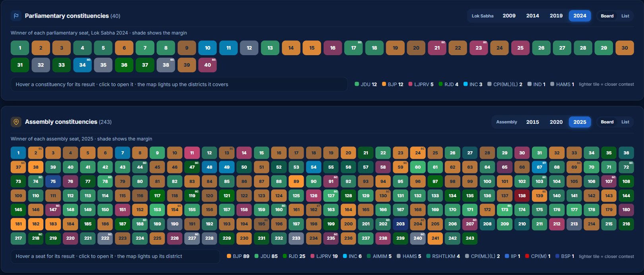This screenshot has height=275, width=644.
Task: Open assembly seat tile 117
Action: pyautogui.click(x=157, y=196)
